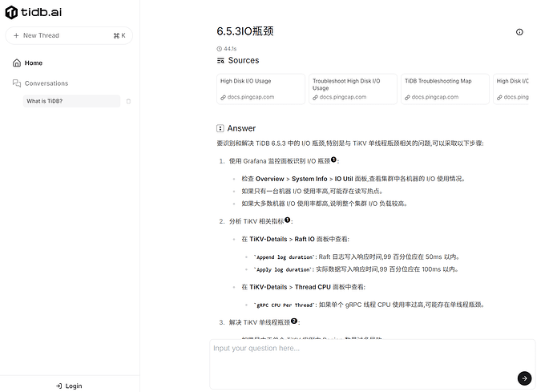Click the Conversations chat bubbles icon
This screenshot has width=553, height=392.
coord(17,83)
